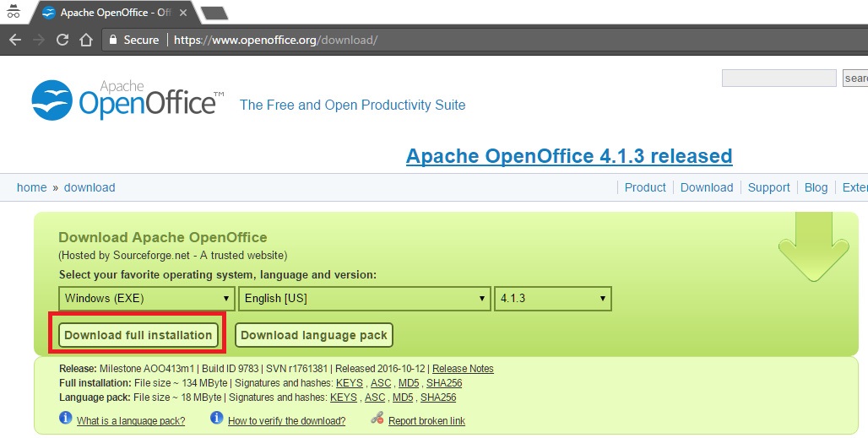The image size is (868, 438).
Task: Click the browser address bar URL
Action: [275, 40]
